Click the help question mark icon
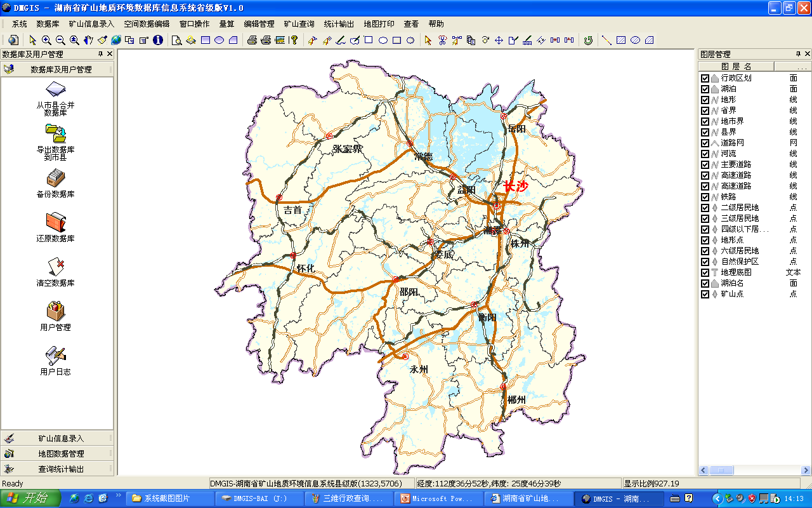 coord(294,40)
